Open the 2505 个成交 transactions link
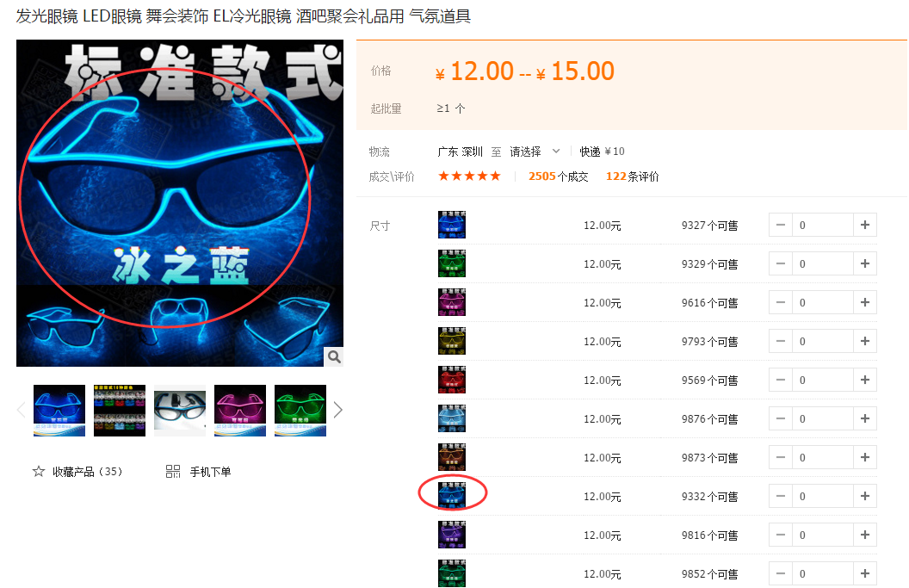Screen dimensions: 909x588 pyautogui.click(x=558, y=176)
